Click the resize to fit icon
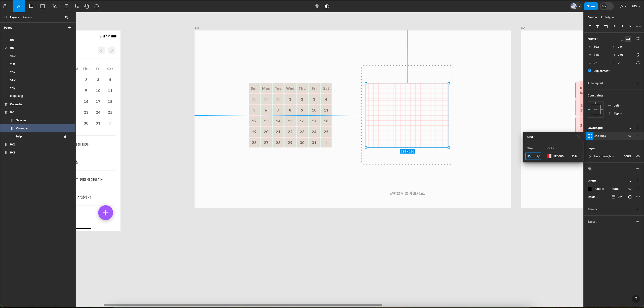Viewport: 644px width, 308px height. [638, 39]
